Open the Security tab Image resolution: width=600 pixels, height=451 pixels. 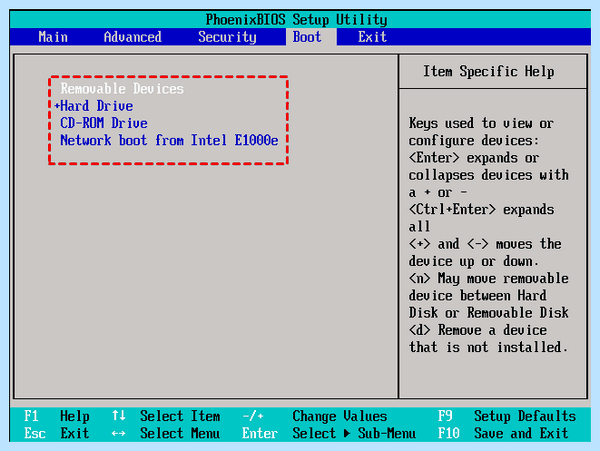click(227, 37)
